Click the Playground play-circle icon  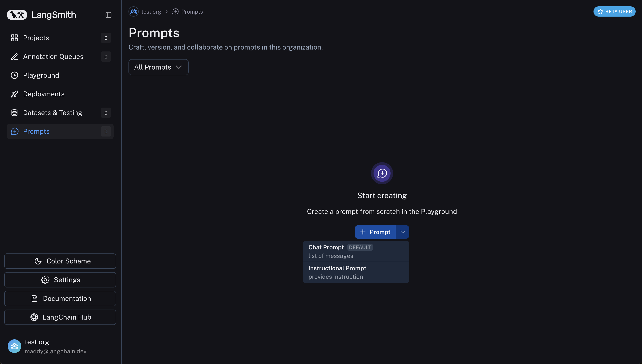tap(14, 75)
